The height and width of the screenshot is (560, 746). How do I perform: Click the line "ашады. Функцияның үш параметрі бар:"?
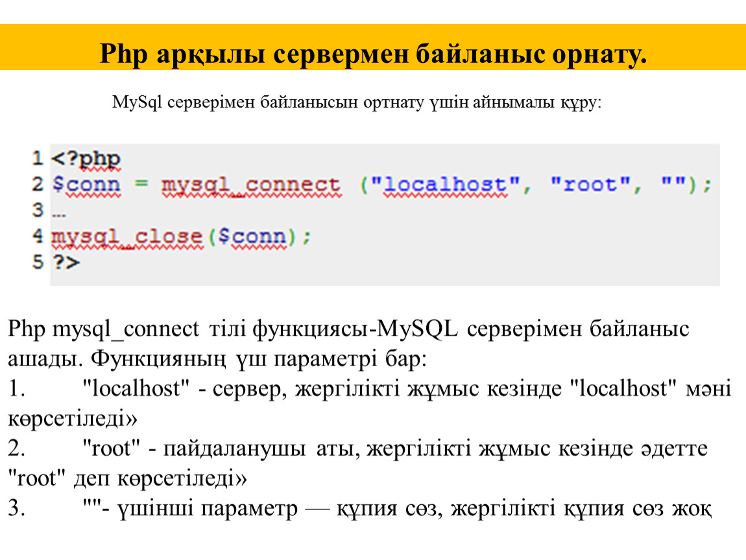(x=217, y=359)
